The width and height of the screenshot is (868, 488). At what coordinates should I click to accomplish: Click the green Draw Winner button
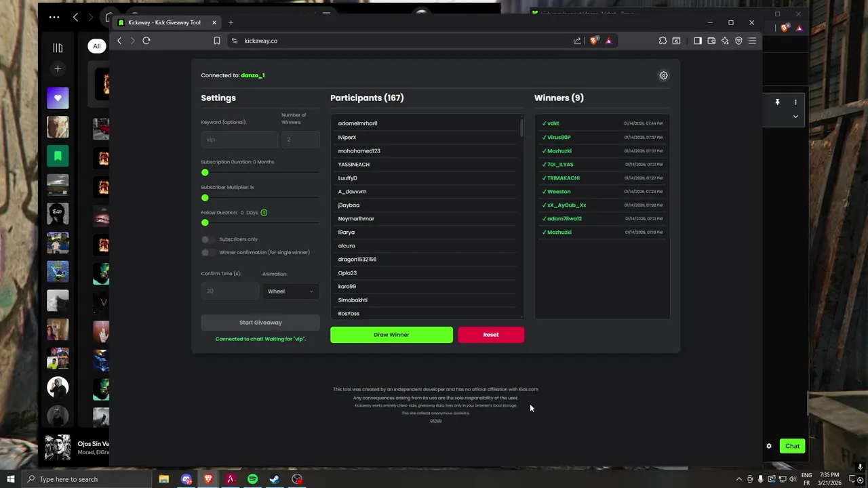391,335
